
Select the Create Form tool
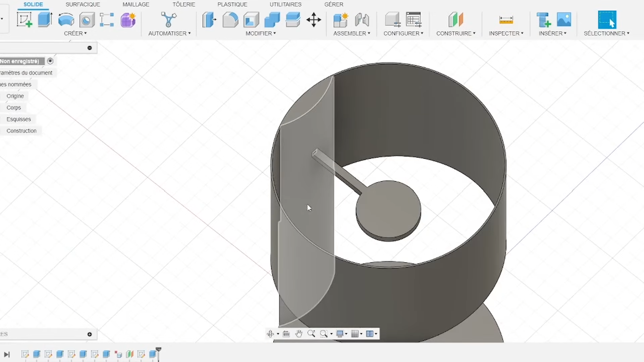[128, 20]
